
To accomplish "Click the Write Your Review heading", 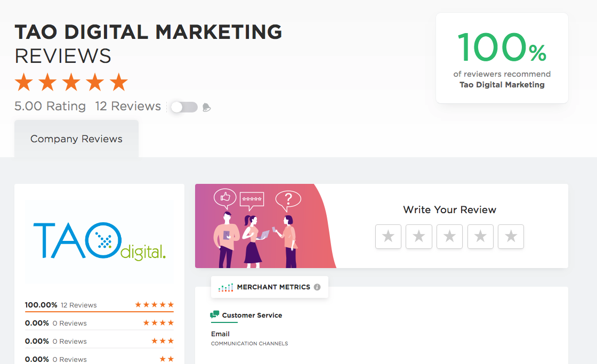I will [x=450, y=210].
